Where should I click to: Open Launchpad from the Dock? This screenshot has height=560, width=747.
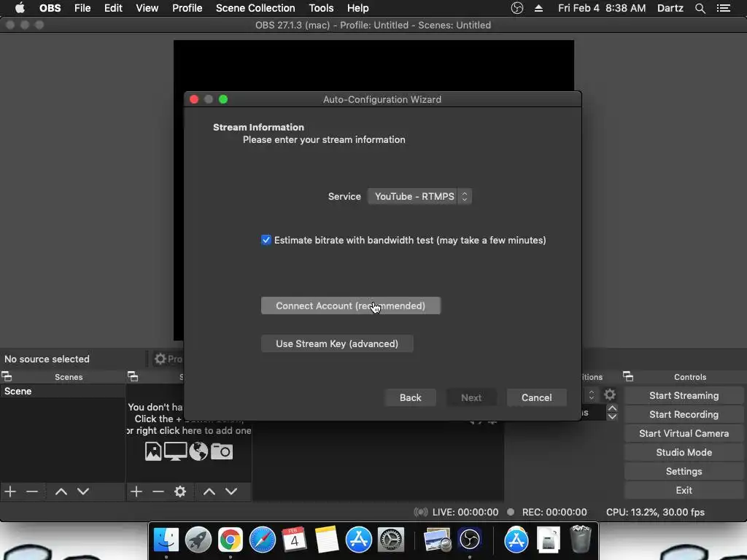coord(198,540)
